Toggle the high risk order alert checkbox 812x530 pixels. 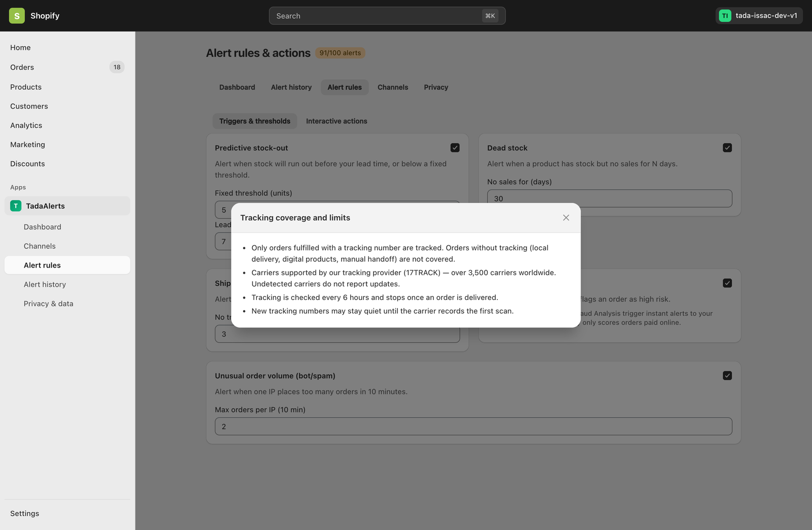point(727,283)
